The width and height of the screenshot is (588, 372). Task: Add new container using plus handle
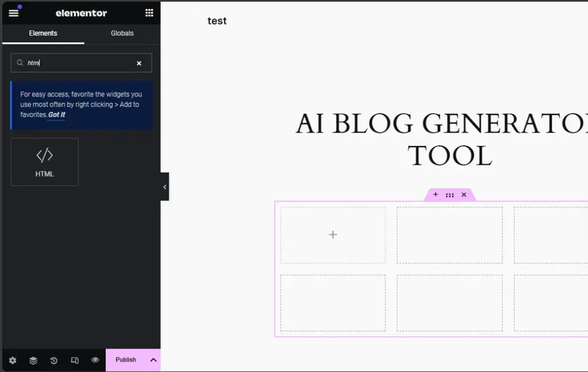(436, 195)
